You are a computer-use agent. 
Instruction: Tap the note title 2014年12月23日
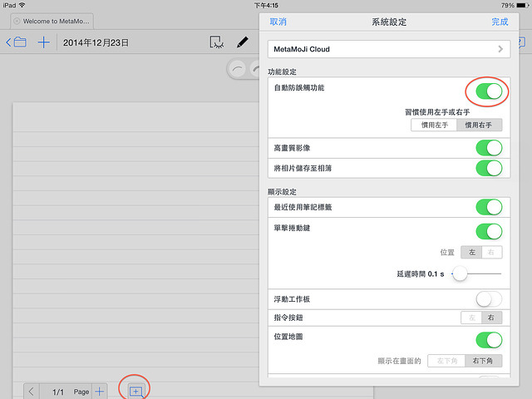pos(96,42)
